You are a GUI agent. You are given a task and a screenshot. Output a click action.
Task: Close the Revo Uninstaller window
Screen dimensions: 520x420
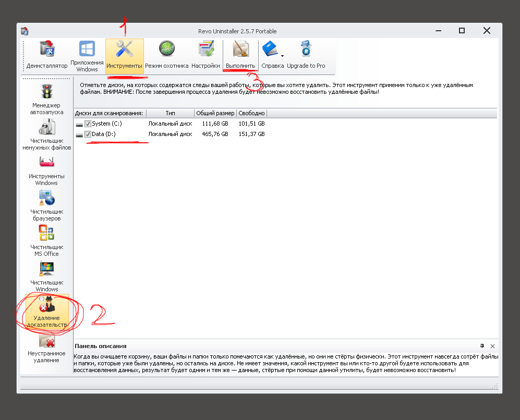coord(487,30)
